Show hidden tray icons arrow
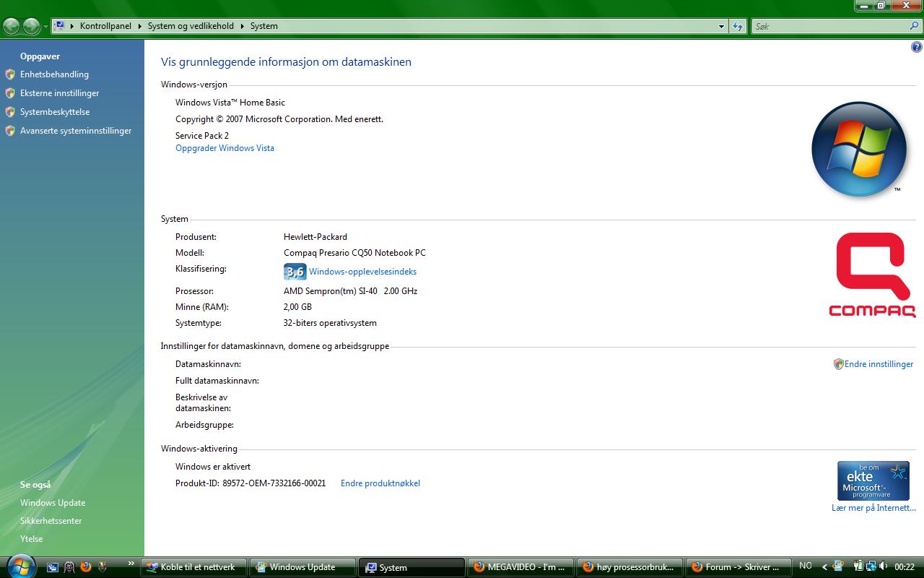 824,567
